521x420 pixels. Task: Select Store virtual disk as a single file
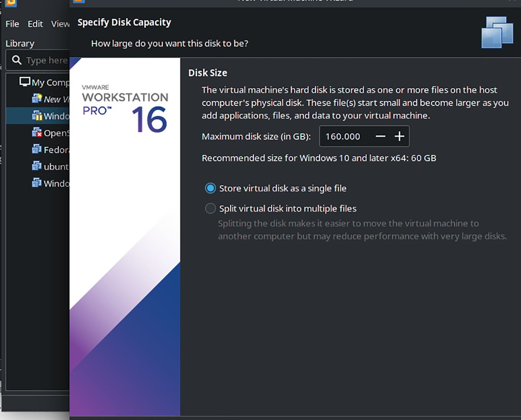[x=210, y=188]
